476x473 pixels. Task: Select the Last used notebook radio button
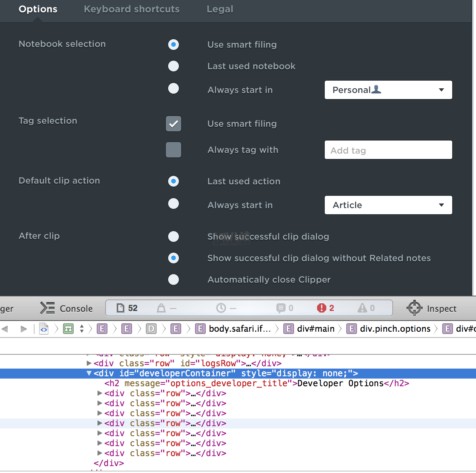pyautogui.click(x=174, y=66)
